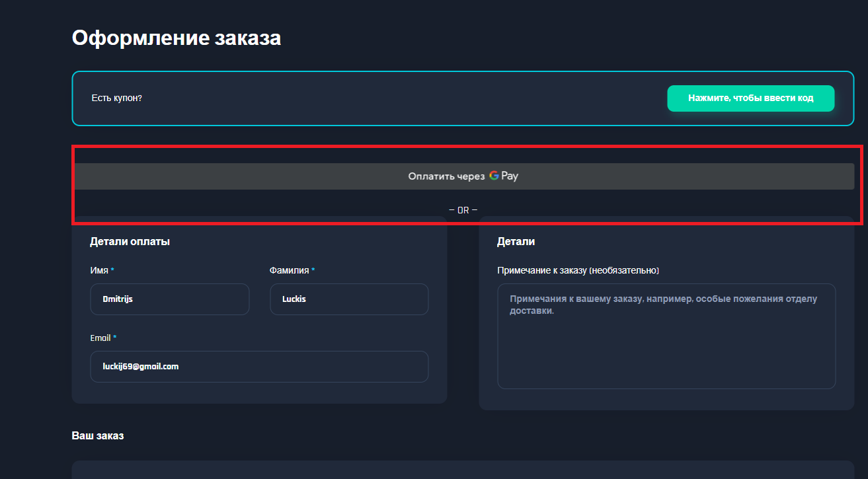Click the 'Детали' section heading
This screenshot has height=479, width=868.
pyautogui.click(x=516, y=242)
